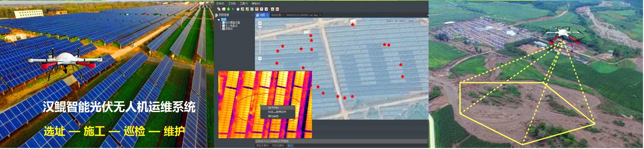Switch to first bottom tab for thermal photos

click(263, 145)
